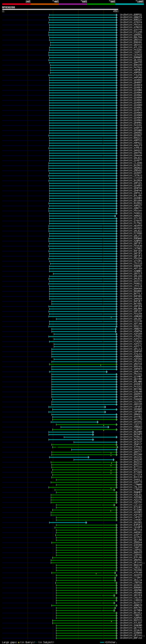Viewport: 146px width, 644px height.
Task: Select hit label UniRef100_P50299
Action: coord(131,259)
